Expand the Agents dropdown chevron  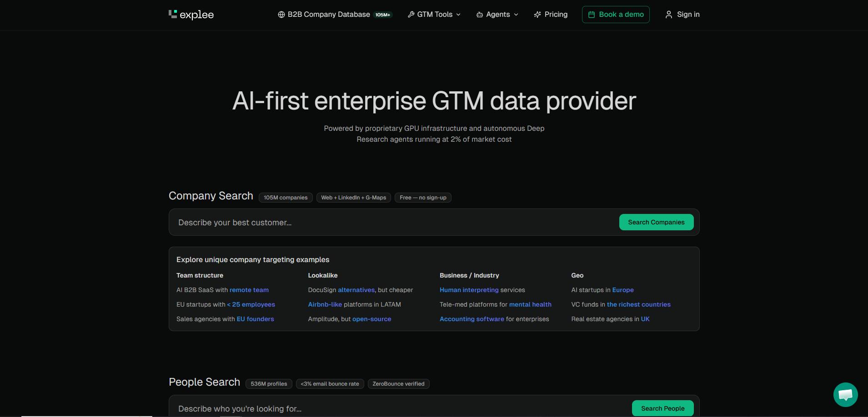pyautogui.click(x=516, y=15)
